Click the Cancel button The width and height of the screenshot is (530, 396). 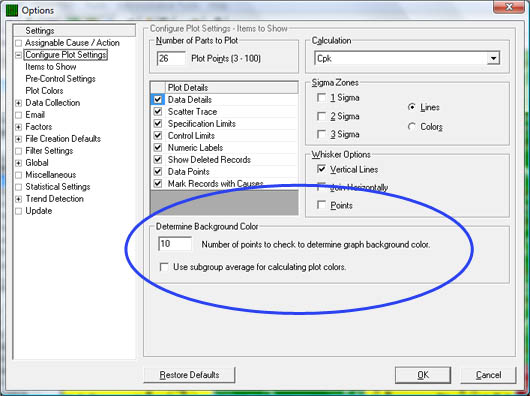488,375
